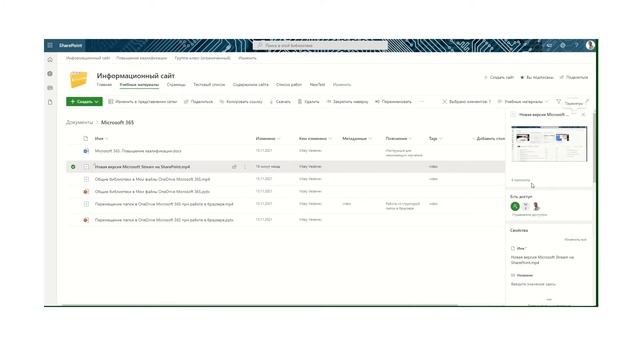This screenshot has width=640, height=360.
Task: Open the Пояснение column menu
Action: tap(398, 139)
